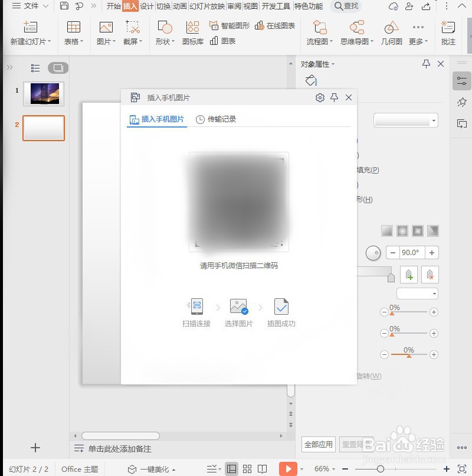Open the 思维导图 dropdown
Screen dimensions: 472x476
click(x=357, y=33)
